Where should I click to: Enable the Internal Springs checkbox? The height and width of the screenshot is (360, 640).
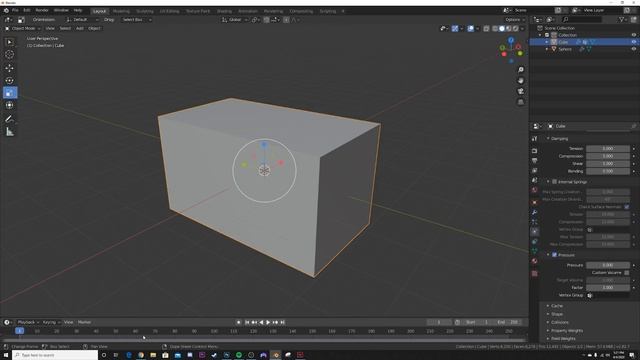tap(554, 182)
